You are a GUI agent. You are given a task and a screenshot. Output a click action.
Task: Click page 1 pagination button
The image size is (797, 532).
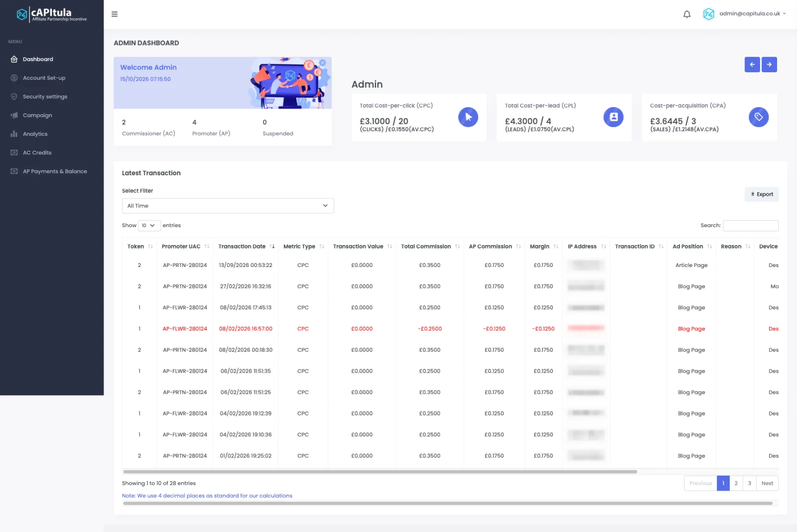(x=723, y=483)
